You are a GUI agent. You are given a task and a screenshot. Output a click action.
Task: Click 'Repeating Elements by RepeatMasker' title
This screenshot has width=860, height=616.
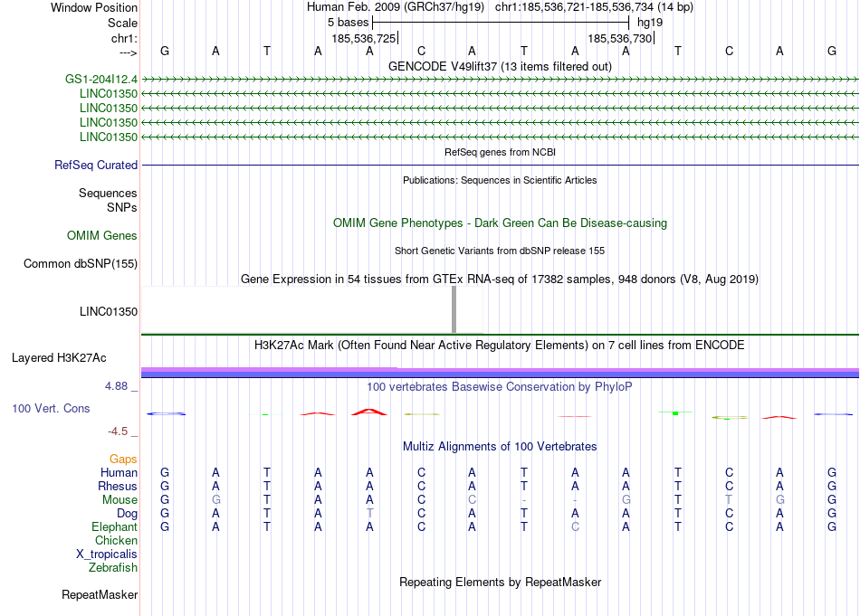coord(500,582)
